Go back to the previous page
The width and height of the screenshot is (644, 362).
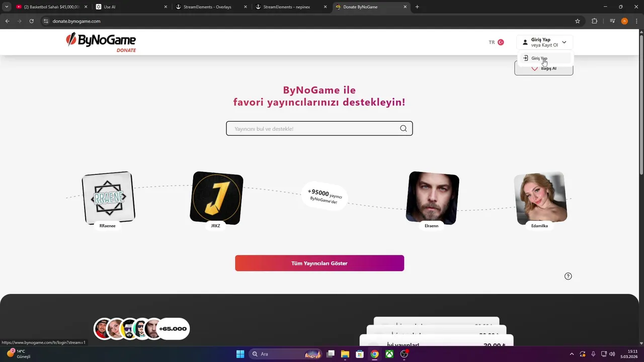point(7,21)
